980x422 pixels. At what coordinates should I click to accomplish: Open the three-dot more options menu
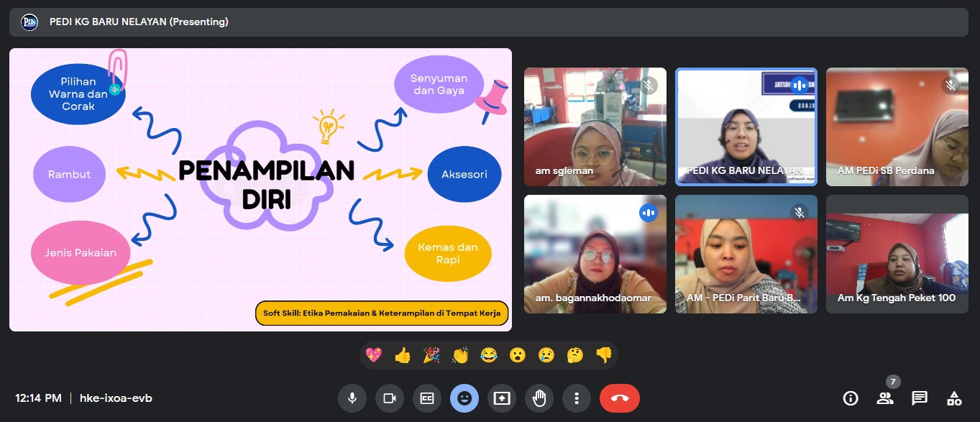click(577, 398)
